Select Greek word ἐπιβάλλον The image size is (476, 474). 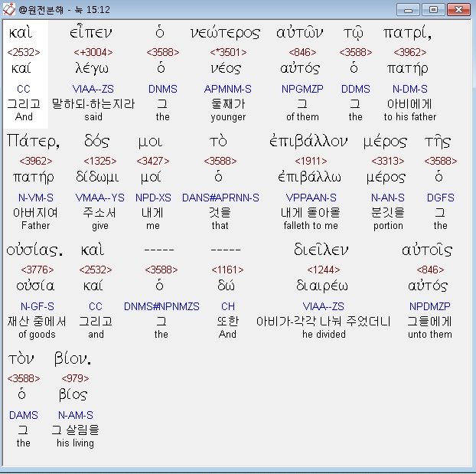(x=308, y=142)
